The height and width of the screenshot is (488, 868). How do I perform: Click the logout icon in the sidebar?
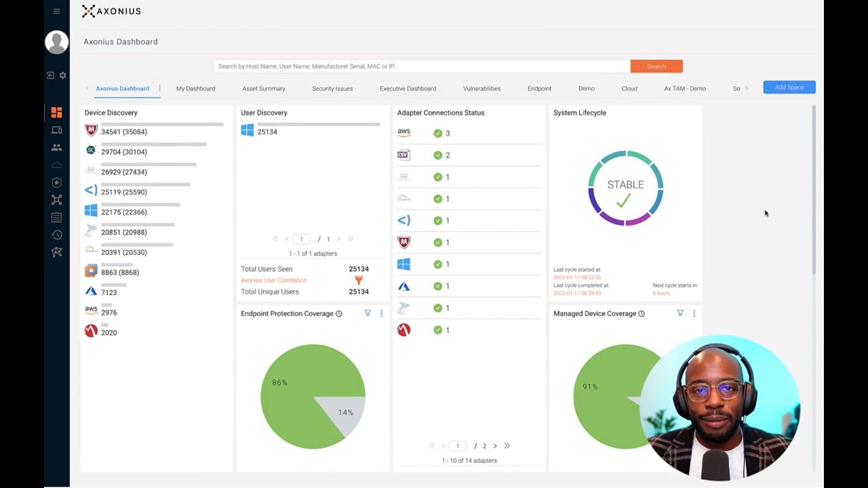point(50,75)
